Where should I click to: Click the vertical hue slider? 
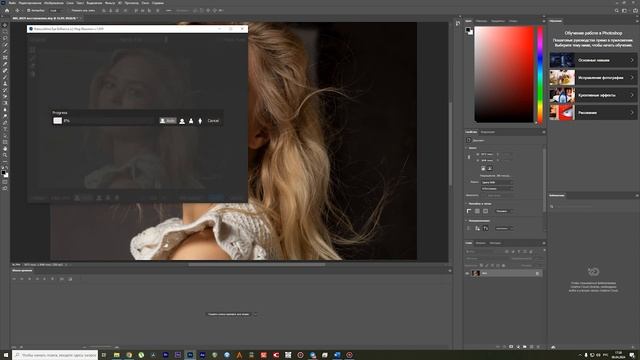coord(540,75)
